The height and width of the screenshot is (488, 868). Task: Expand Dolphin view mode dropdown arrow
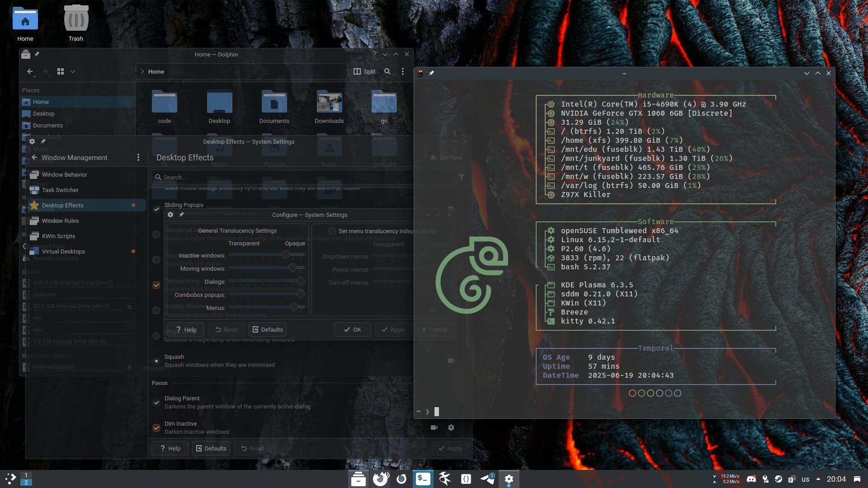[73, 71]
